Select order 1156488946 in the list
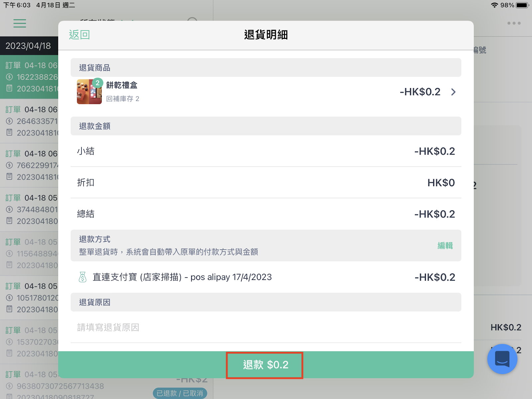Screen dimensions: 532x399 point(29,254)
